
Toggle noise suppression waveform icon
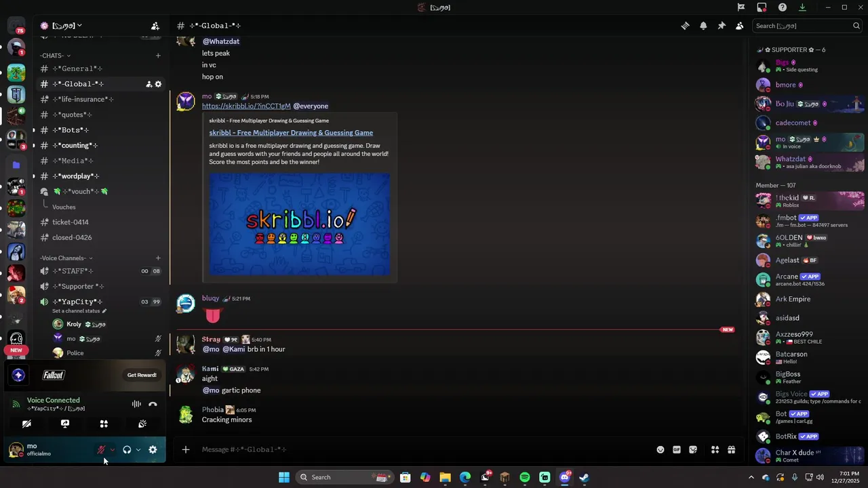pyautogui.click(x=136, y=404)
